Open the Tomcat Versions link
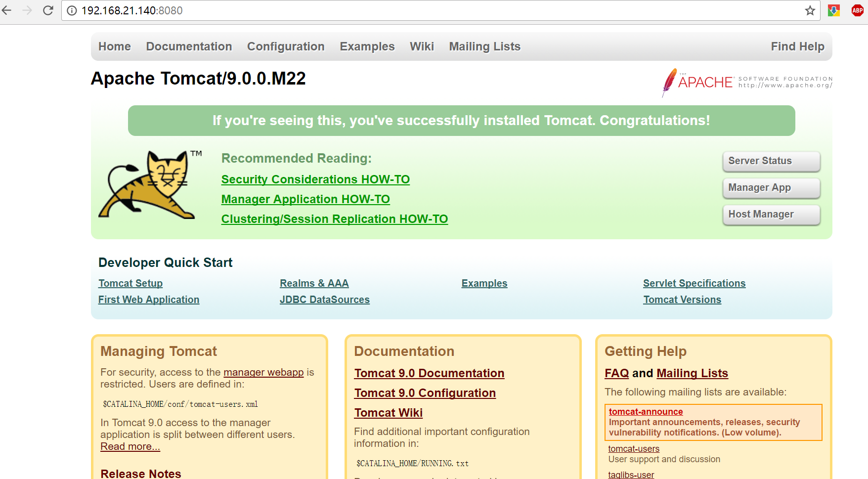 682,300
